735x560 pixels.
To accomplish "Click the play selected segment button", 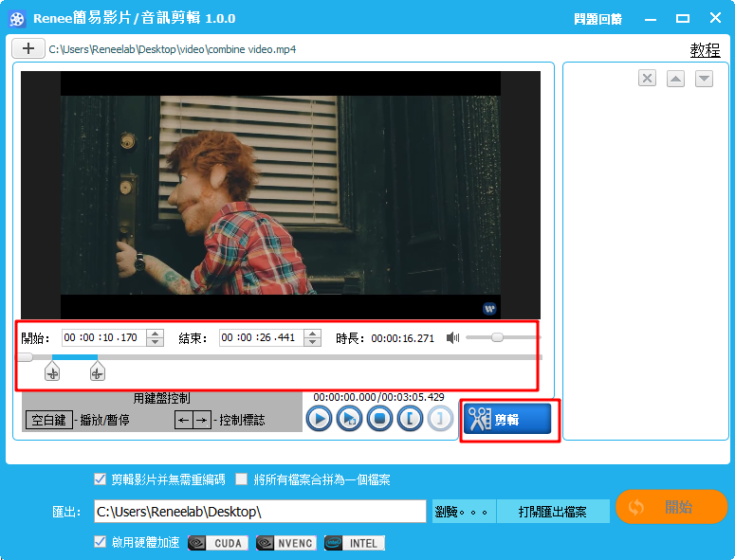I will pos(350,419).
